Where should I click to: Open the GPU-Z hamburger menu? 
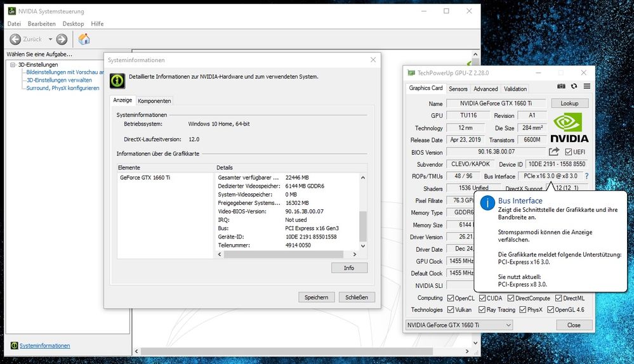click(x=587, y=86)
